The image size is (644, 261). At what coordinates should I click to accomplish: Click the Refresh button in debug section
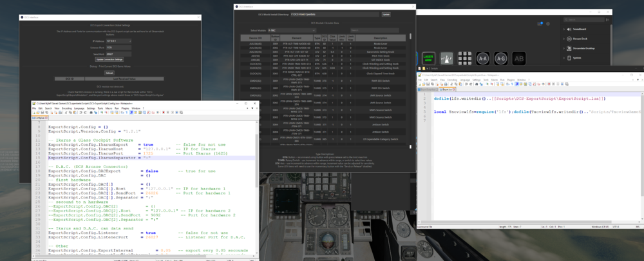point(109,73)
